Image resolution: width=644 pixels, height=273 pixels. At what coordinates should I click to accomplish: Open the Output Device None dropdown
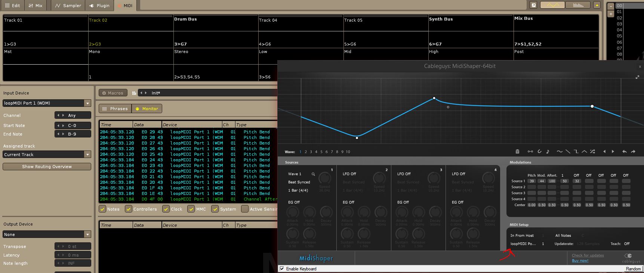point(47,235)
